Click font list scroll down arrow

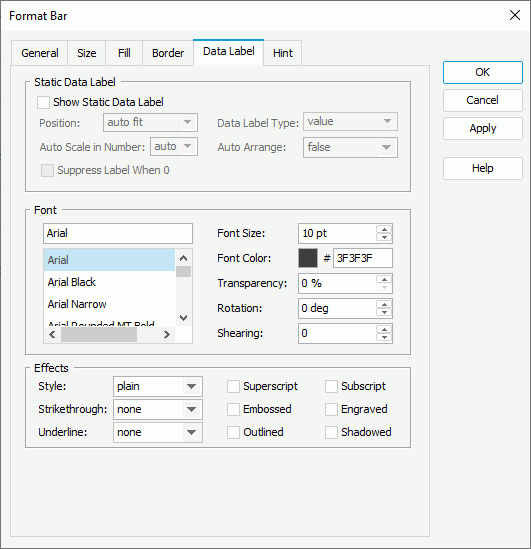point(183,318)
